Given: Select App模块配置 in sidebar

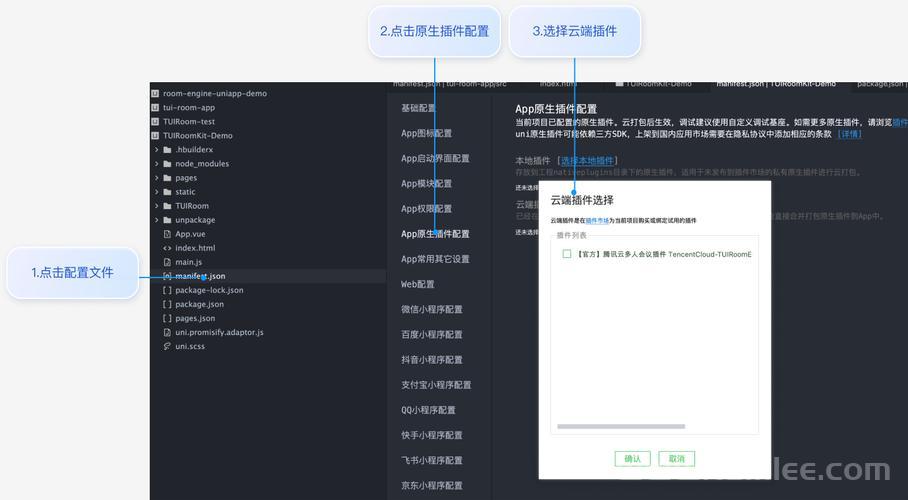Looking at the screenshot, I should coord(426,184).
